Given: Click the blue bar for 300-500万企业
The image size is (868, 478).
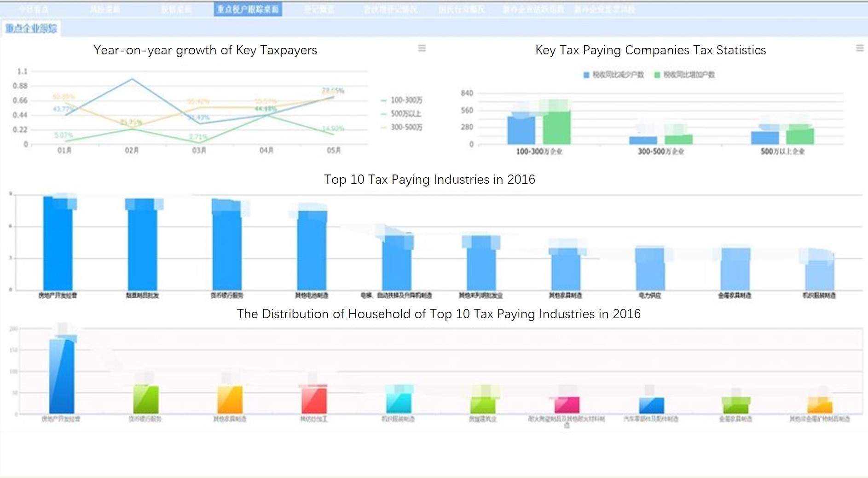Looking at the screenshot, I should (x=643, y=140).
